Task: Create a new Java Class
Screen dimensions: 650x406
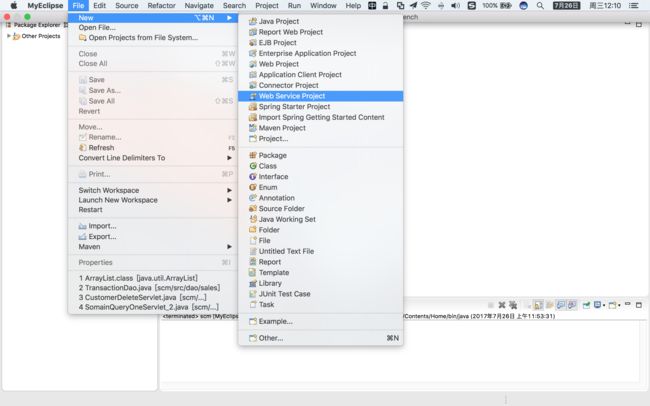Action: pyautogui.click(x=320, y=166)
